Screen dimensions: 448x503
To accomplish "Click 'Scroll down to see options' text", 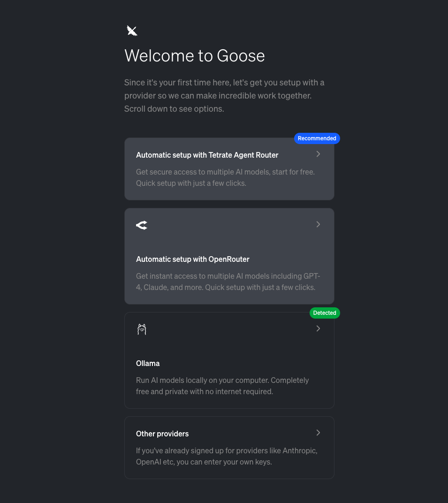I will [174, 109].
